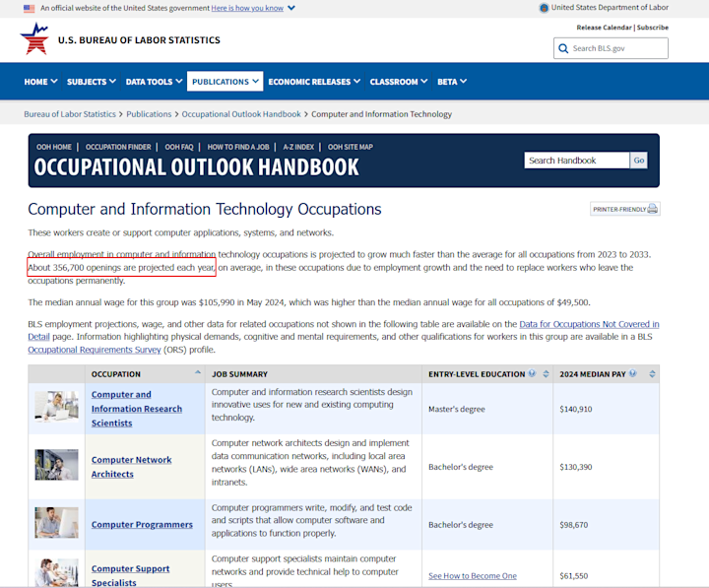Open Occupational Requirements Survey link
The height and width of the screenshot is (588, 709).
(95, 350)
